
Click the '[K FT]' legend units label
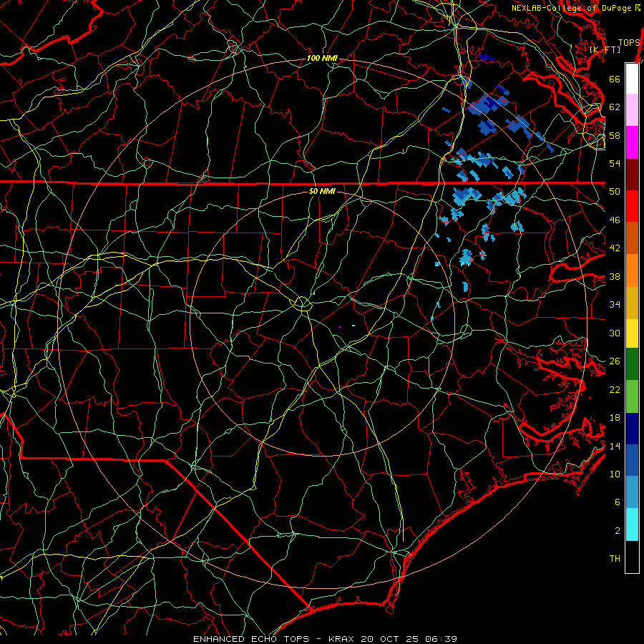tap(605, 49)
